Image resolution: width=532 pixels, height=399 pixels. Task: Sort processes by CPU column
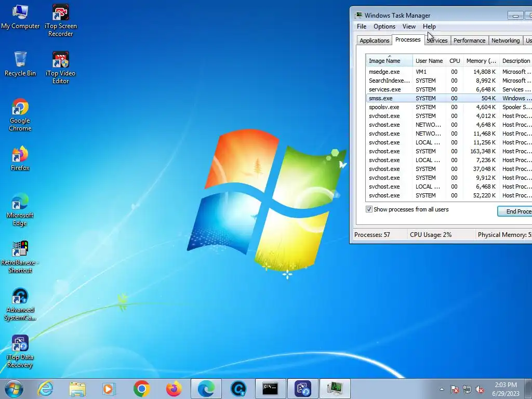tap(455, 61)
